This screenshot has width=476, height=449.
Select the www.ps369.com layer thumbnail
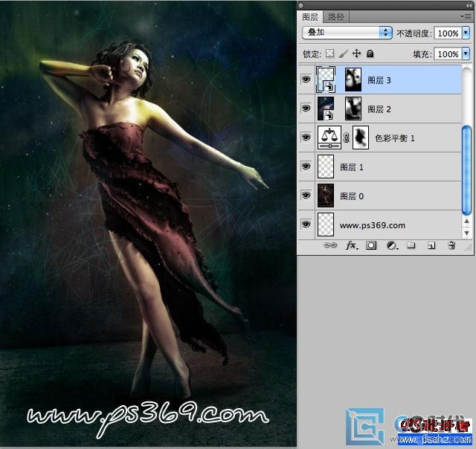[x=326, y=224]
